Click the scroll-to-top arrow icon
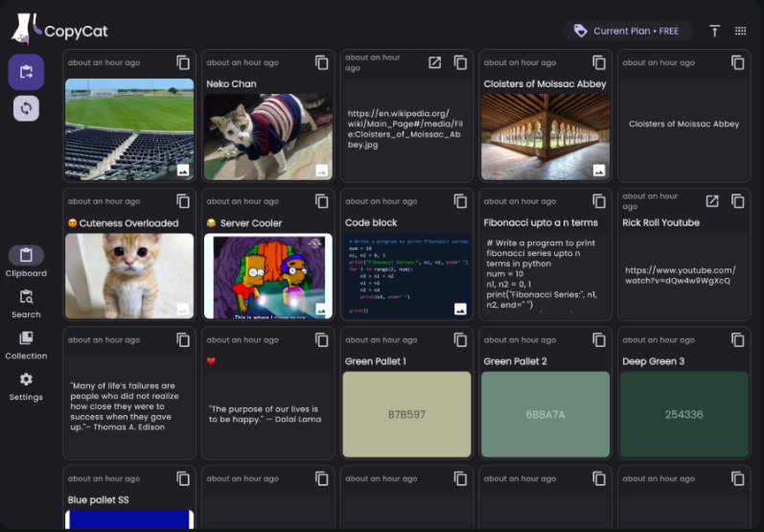Screen dimensions: 764x532 (714, 32)
